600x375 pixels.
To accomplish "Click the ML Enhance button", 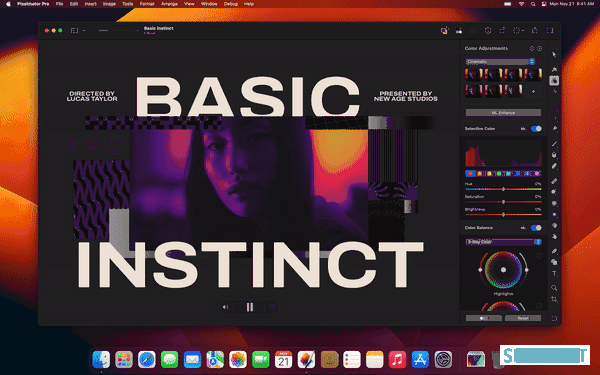I will pyautogui.click(x=503, y=113).
